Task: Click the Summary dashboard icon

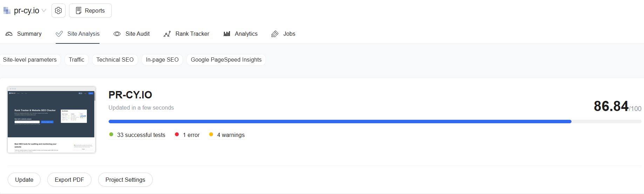Action: (x=9, y=34)
